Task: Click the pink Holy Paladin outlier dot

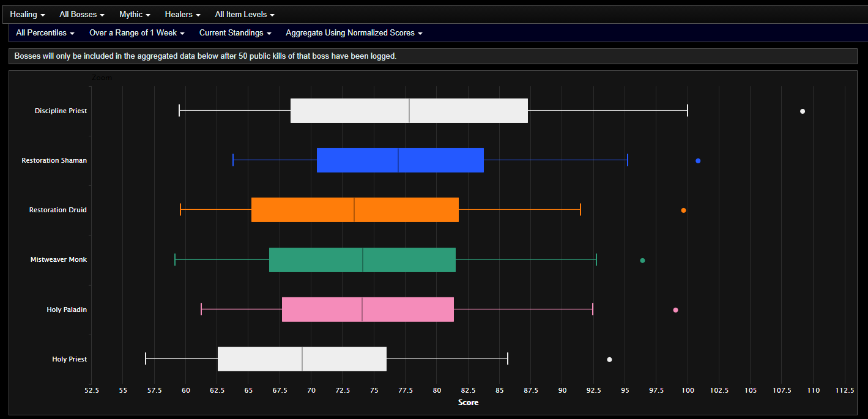Action: click(x=675, y=310)
